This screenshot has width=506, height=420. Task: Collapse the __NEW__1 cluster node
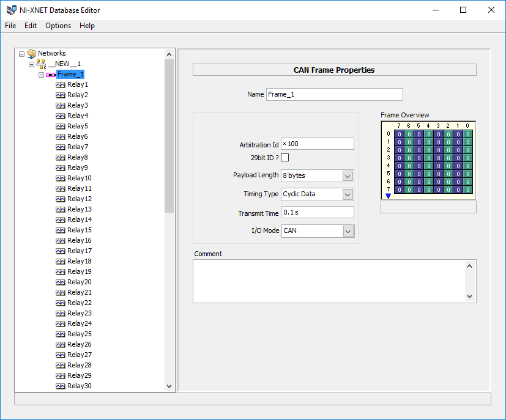tap(31, 64)
